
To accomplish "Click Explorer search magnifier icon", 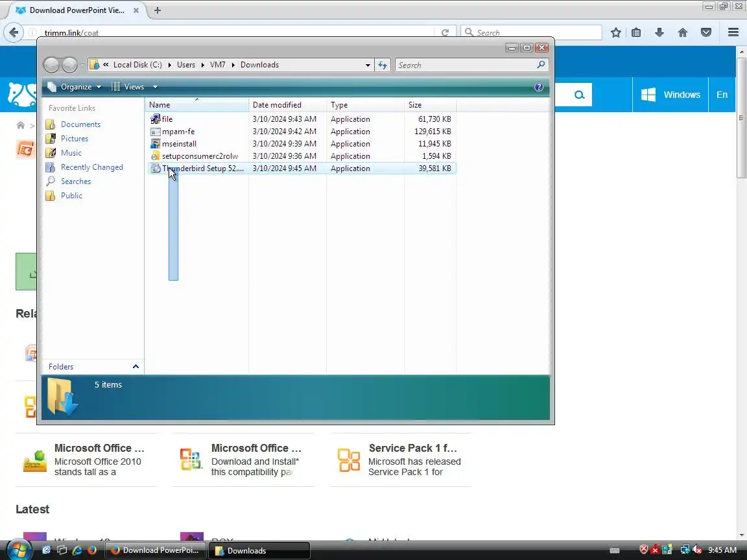I will pyautogui.click(x=541, y=64).
